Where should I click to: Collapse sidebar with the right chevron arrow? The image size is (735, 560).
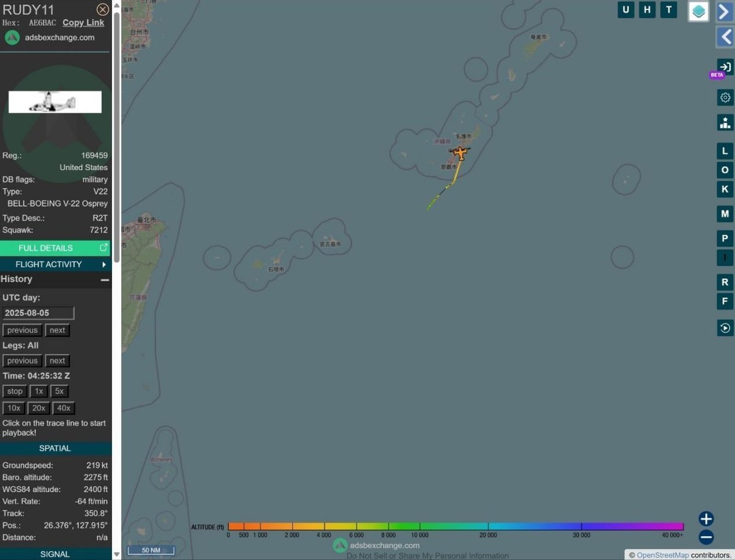tap(725, 11)
